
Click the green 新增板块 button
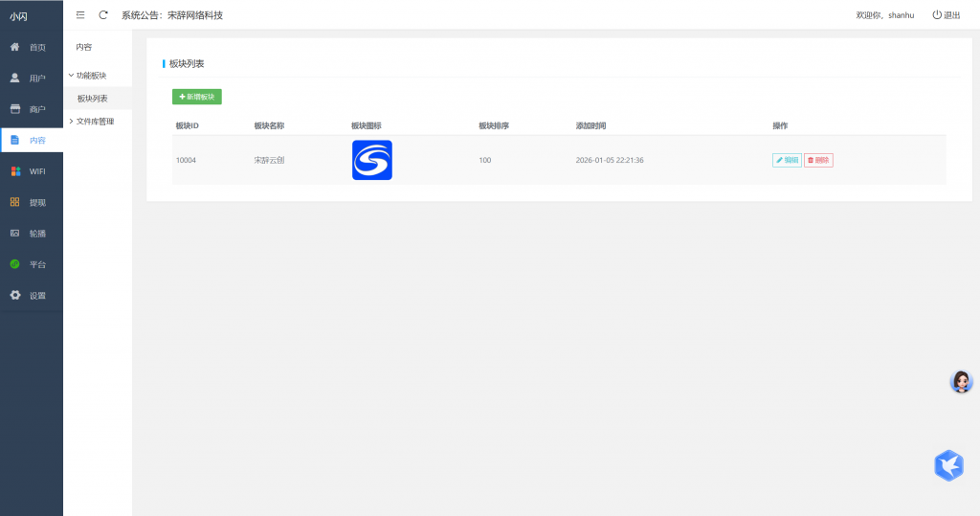(x=197, y=97)
